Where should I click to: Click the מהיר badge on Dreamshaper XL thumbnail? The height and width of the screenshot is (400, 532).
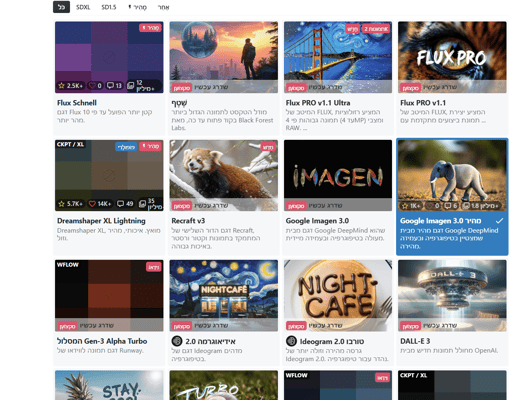(x=150, y=146)
